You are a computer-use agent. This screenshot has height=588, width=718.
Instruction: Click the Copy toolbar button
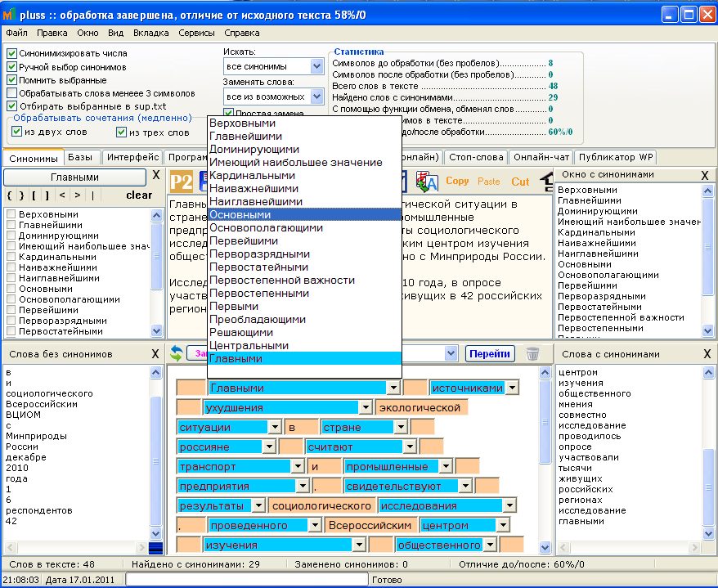pyautogui.click(x=458, y=182)
